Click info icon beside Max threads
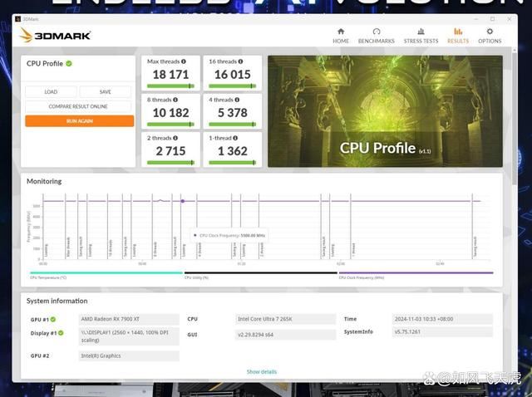This screenshot has width=532, height=397. (184, 61)
